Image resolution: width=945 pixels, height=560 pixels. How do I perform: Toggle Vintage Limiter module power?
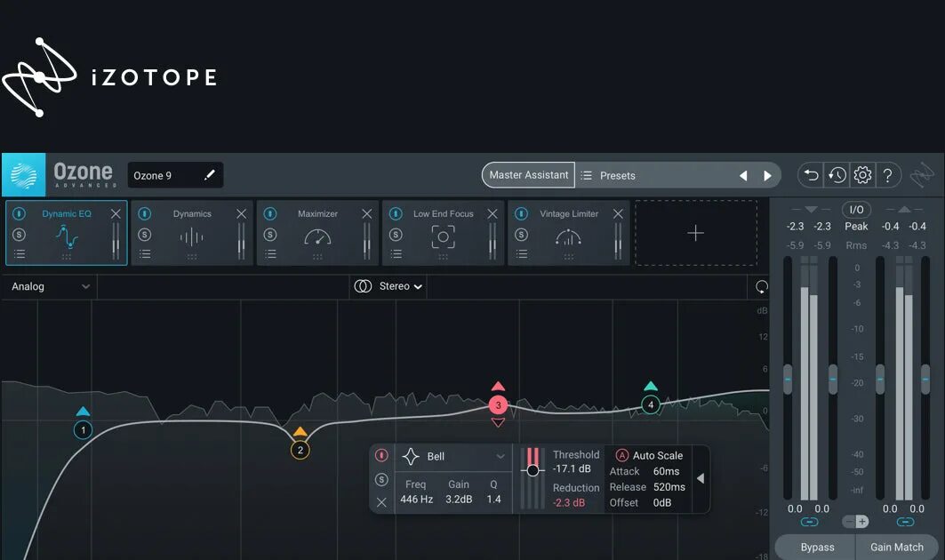(x=521, y=213)
